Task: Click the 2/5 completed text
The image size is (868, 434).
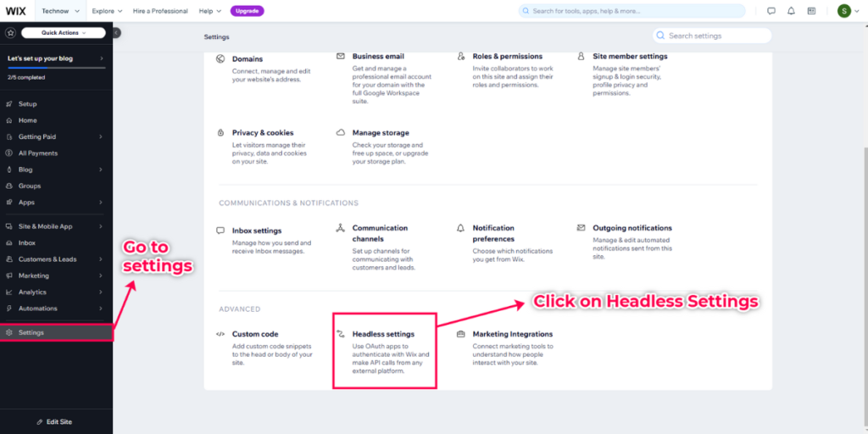Action: click(x=26, y=77)
